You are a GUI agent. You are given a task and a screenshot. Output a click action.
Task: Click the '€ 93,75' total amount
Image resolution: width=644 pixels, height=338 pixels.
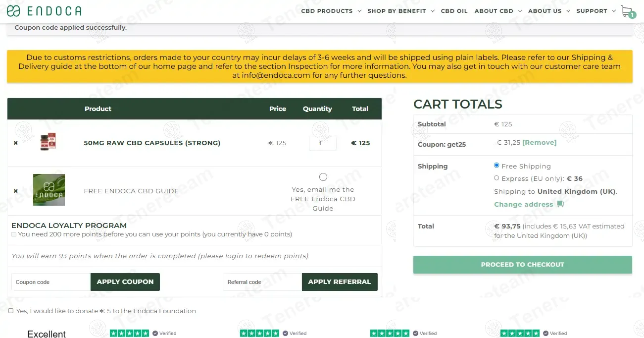pos(507,226)
